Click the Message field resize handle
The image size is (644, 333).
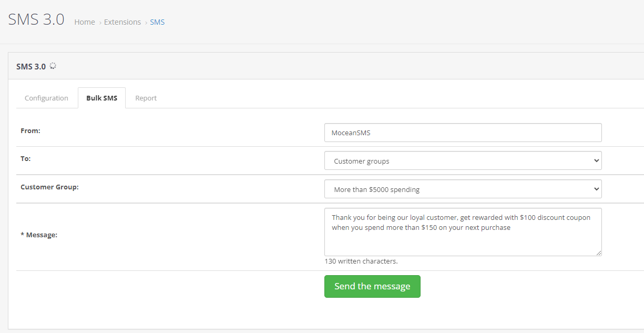(599, 253)
